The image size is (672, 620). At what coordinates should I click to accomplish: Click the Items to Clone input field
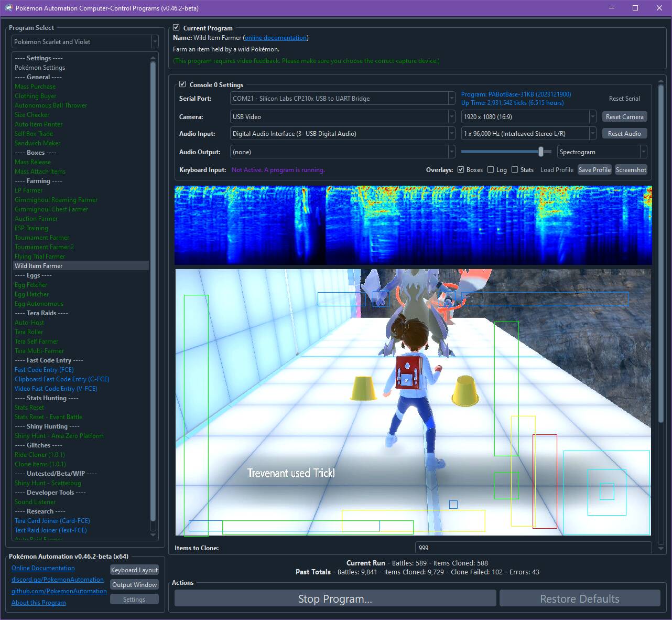click(x=532, y=548)
